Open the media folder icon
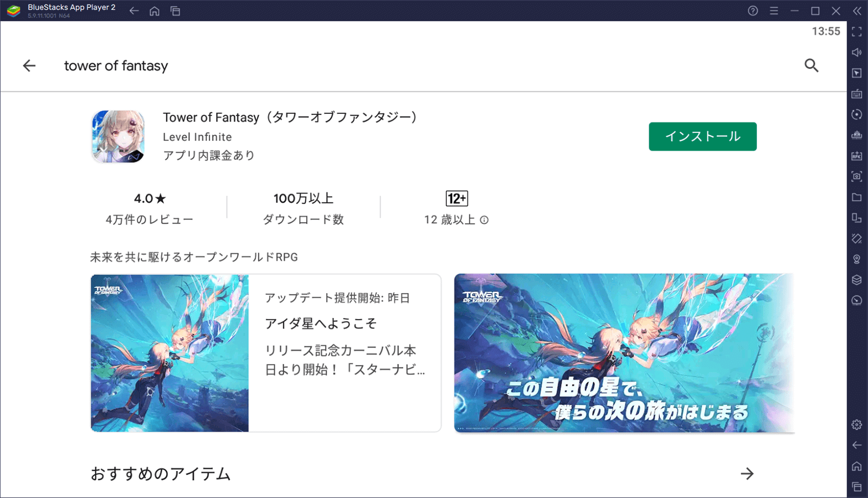Screen dimensions: 868x498 coord(857,197)
